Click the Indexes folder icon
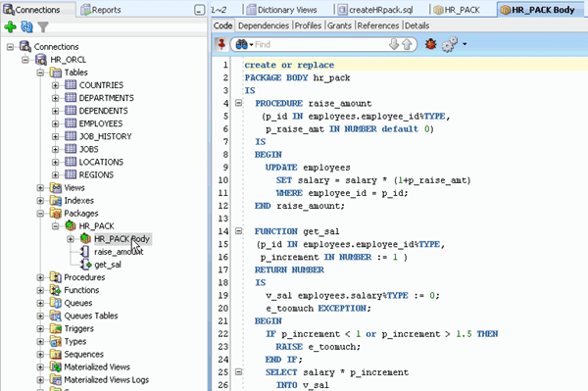588x391 pixels. pyautogui.click(x=56, y=201)
